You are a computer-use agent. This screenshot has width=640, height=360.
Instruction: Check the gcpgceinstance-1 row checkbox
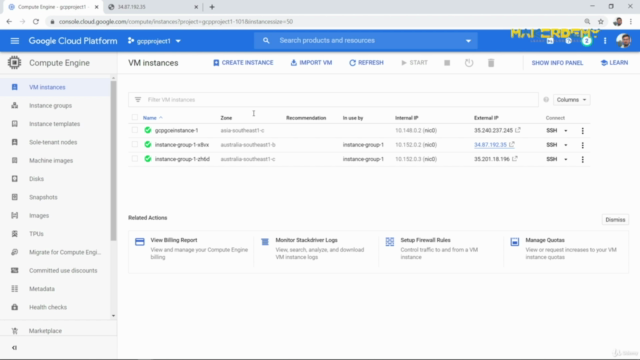(x=135, y=130)
